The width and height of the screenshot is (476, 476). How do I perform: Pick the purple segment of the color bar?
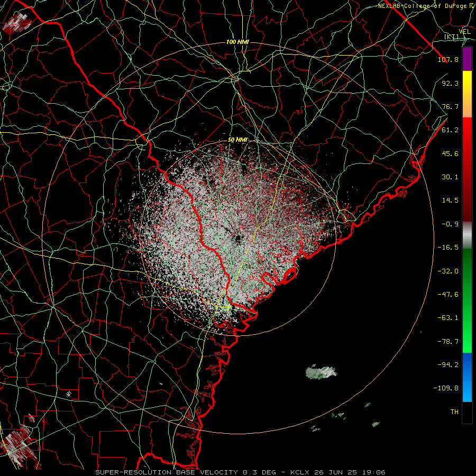coord(467,59)
